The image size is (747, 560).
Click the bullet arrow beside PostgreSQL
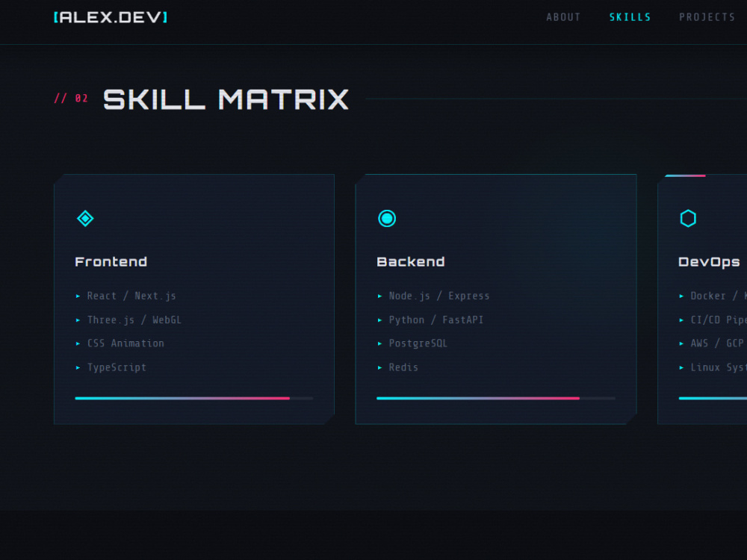tap(379, 343)
